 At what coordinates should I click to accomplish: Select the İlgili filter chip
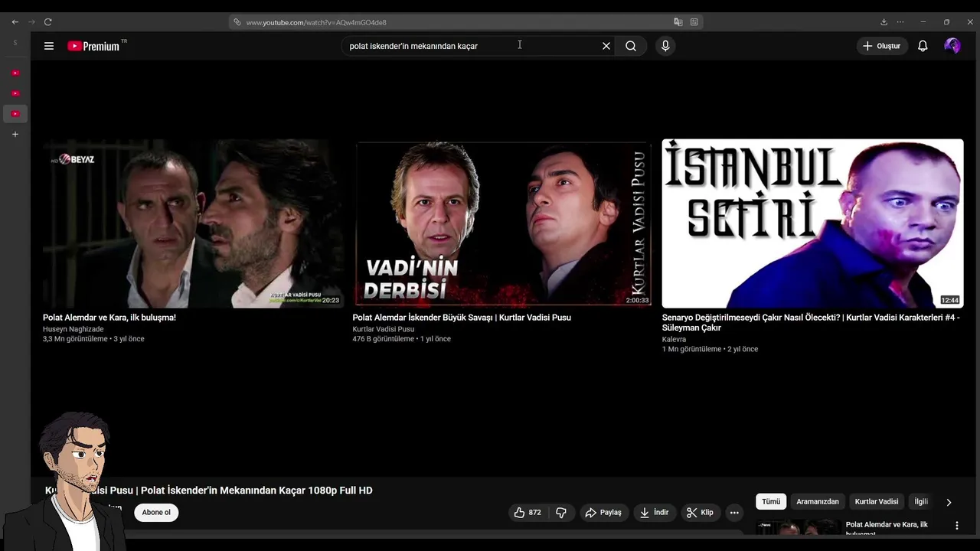[921, 502]
